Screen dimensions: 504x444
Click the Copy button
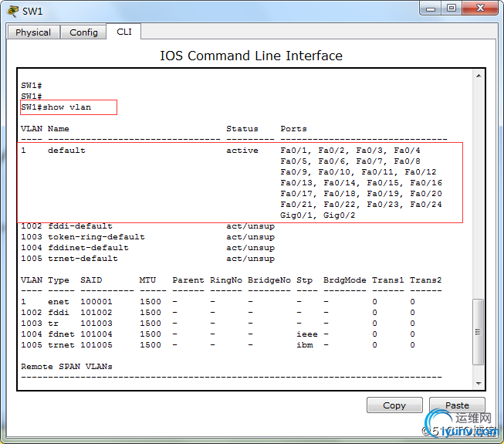click(x=394, y=405)
